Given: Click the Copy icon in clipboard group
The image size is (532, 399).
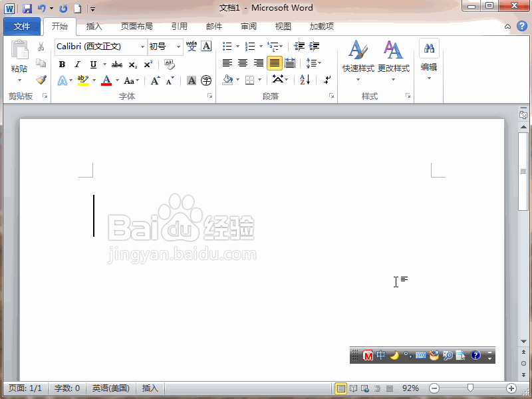Looking at the screenshot, I should click(x=41, y=63).
